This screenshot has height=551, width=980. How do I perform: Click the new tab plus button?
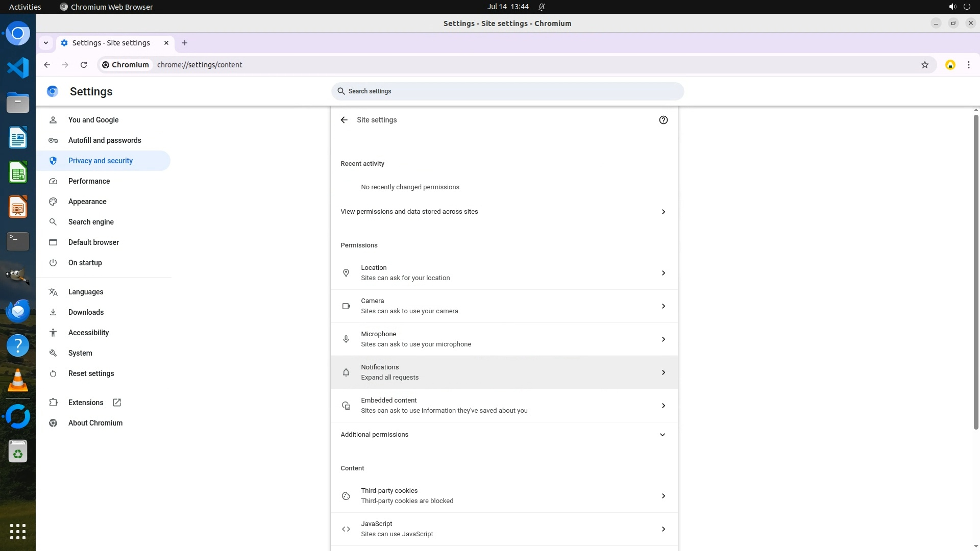185,43
